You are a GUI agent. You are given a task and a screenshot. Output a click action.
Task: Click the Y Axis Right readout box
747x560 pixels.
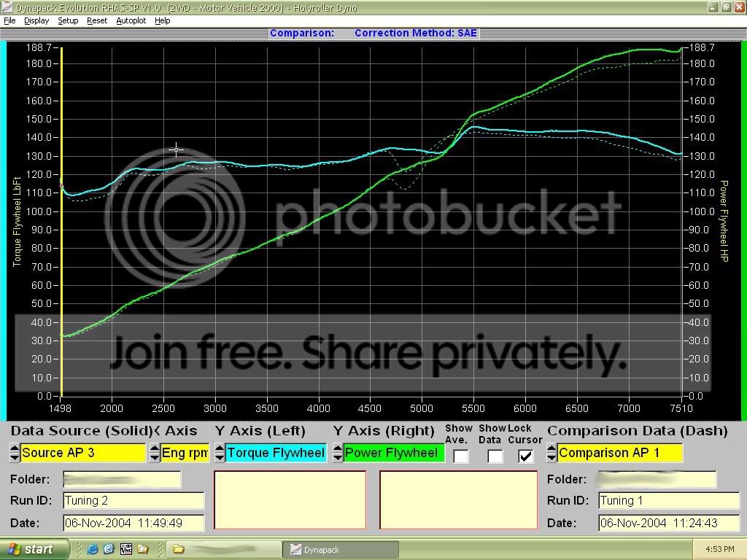[x=458, y=499]
